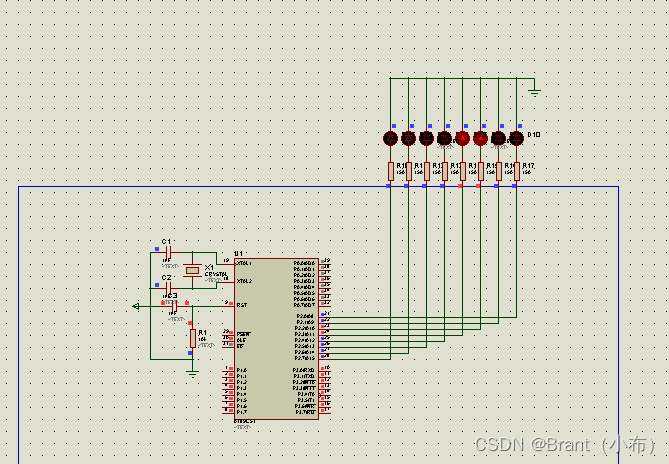The width and height of the screenshot is (669, 464).
Task: Select the U1 reference label above the chip
Action: 239,254
